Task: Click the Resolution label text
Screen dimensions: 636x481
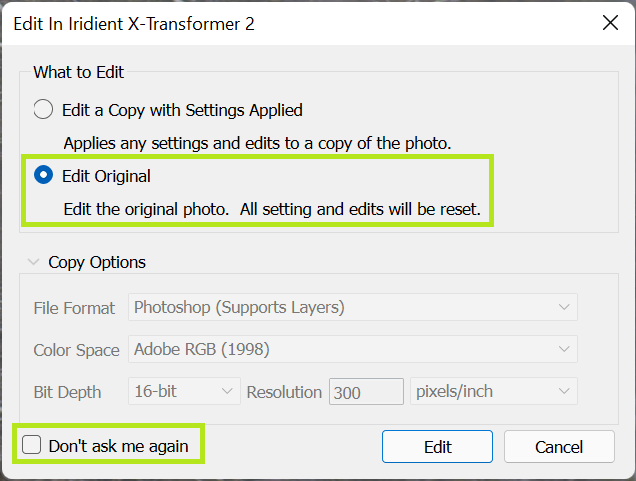Action: point(284,392)
